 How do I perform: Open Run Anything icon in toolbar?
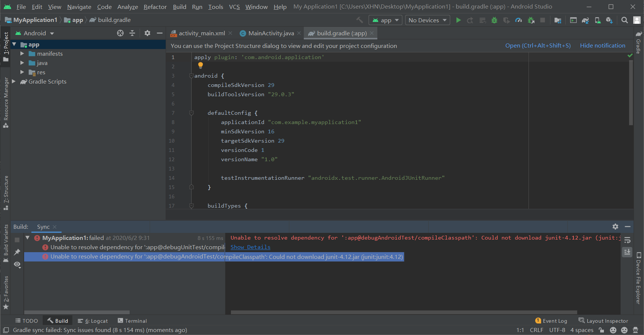click(573, 20)
